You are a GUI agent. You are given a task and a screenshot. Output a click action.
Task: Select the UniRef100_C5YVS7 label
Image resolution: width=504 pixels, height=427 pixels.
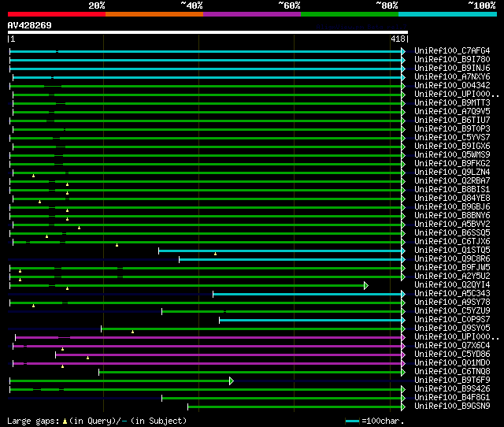(x=452, y=138)
